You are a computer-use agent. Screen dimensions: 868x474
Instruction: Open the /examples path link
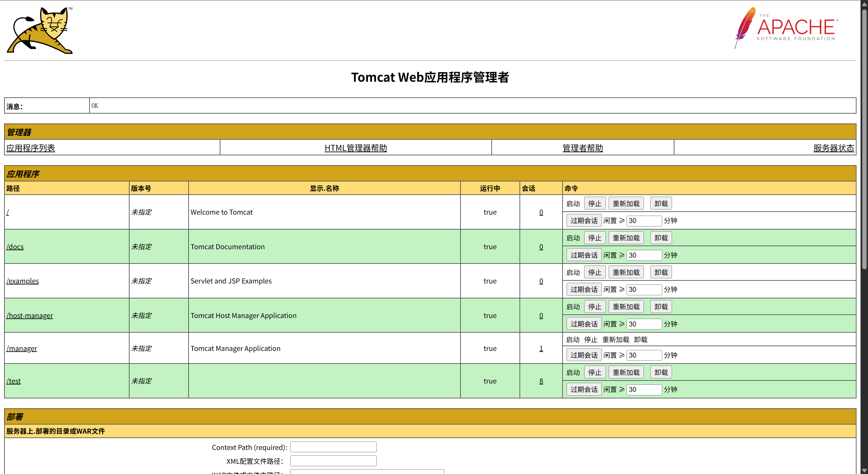(22, 281)
